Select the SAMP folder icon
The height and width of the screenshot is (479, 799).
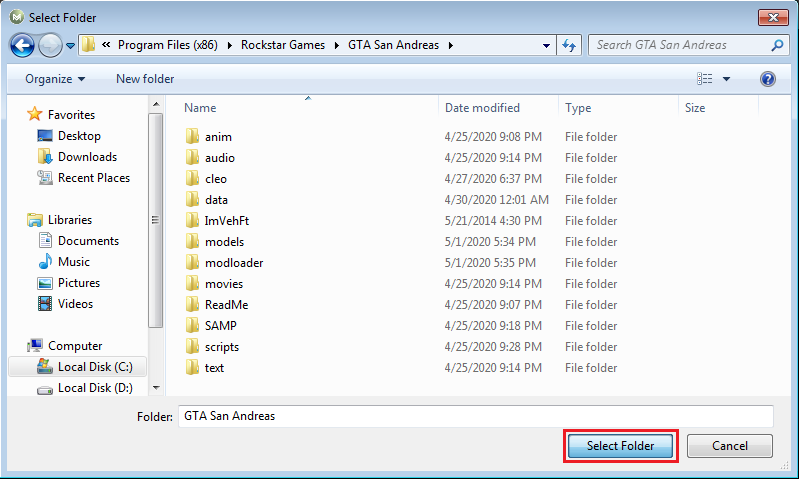point(192,325)
